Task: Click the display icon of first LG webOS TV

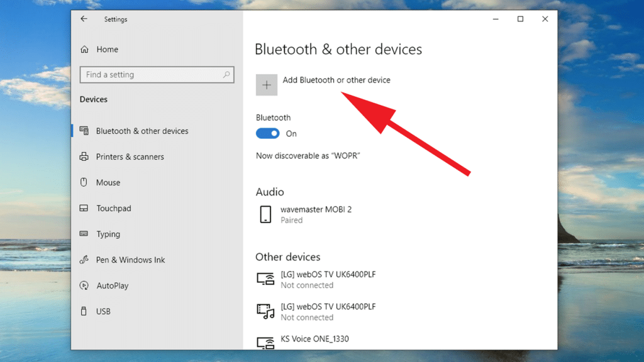Action: [265, 278]
